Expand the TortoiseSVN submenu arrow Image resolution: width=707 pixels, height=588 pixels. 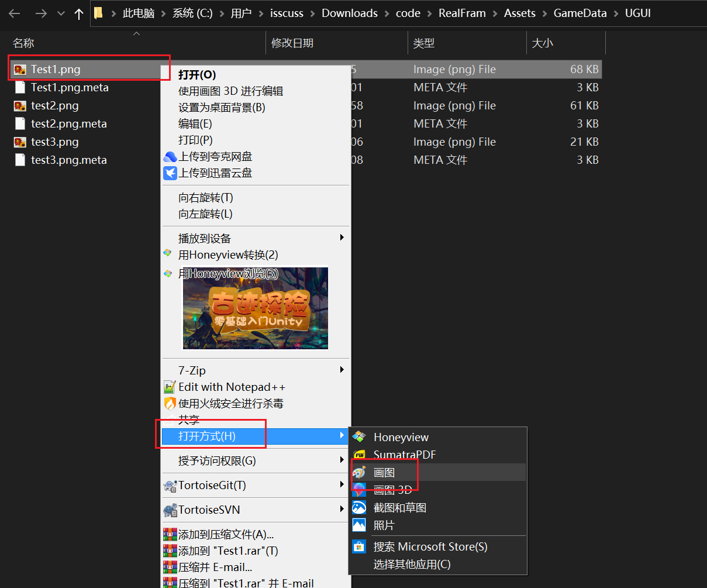(x=342, y=509)
